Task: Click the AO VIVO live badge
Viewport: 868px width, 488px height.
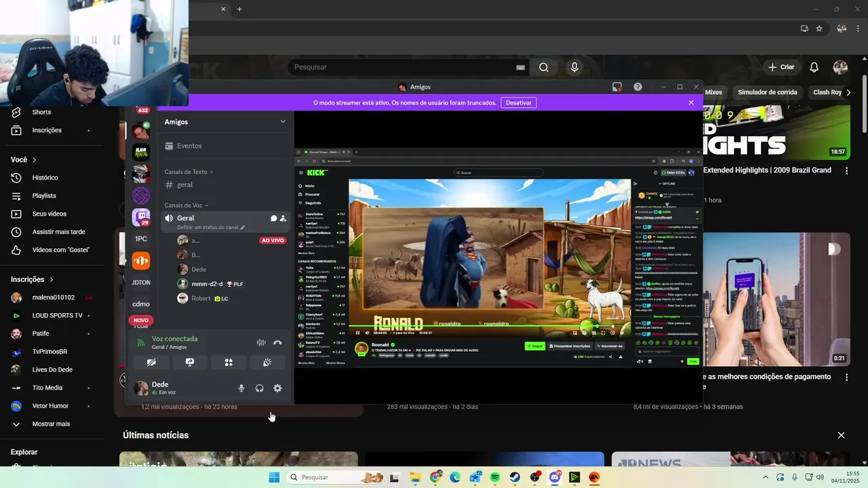Action: [273, 241]
